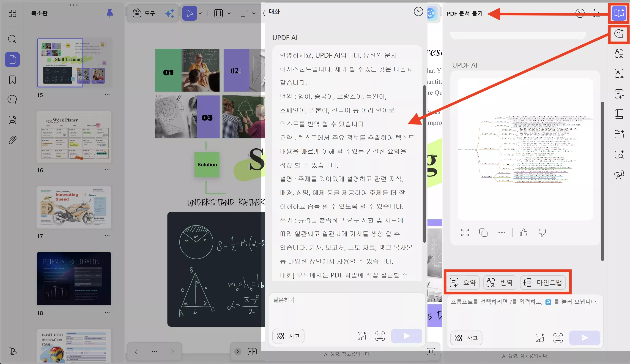Click the 마인드맵 mind map button
The height and width of the screenshot is (364, 630).
pyautogui.click(x=543, y=283)
